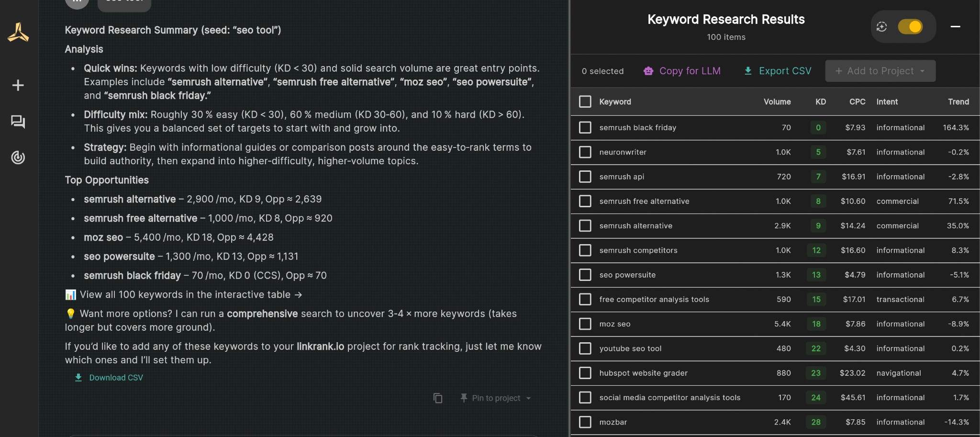Screen dimensions: 980x437
Task: Click the auto-refresh sparkle icon beside the toggle
Action: point(882,27)
